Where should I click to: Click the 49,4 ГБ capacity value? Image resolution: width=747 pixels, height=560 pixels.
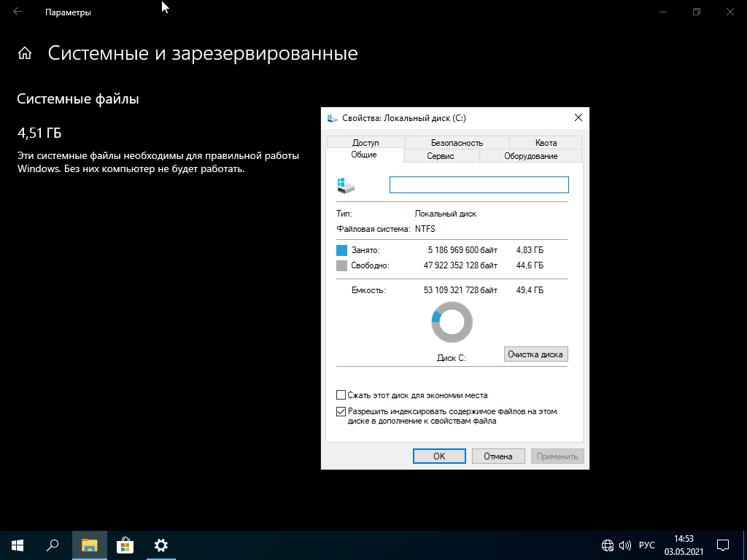click(530, 290)
